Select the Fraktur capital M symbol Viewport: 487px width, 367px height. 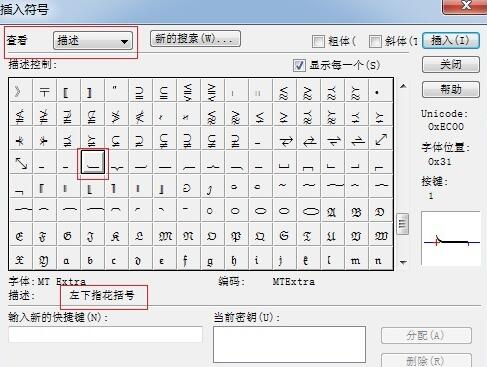tap(165, 235)
